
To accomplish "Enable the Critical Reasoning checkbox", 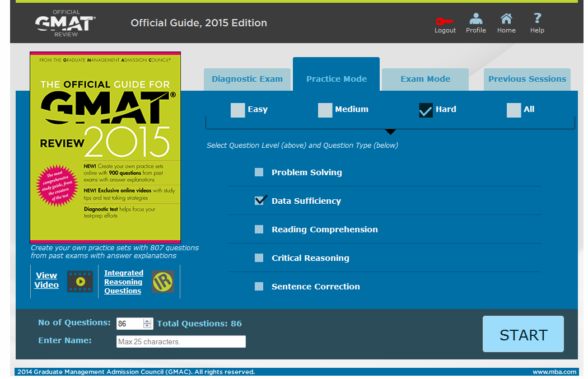I will (259, 258).
